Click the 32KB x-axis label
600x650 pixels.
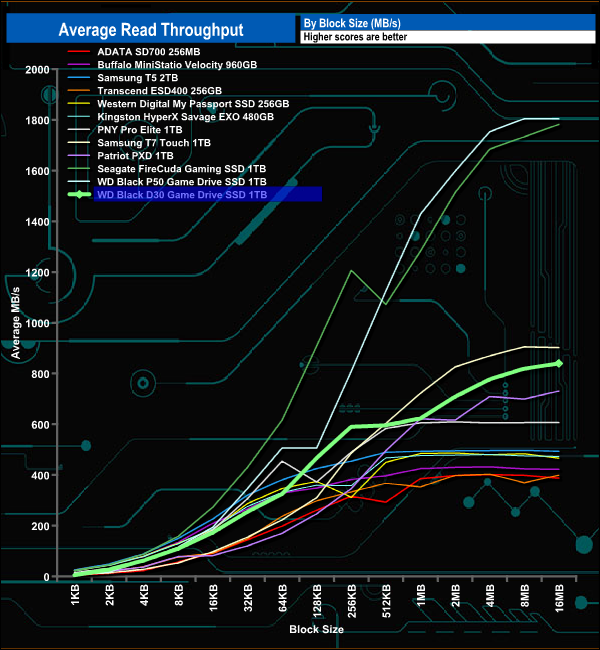(x=248, y=598)
